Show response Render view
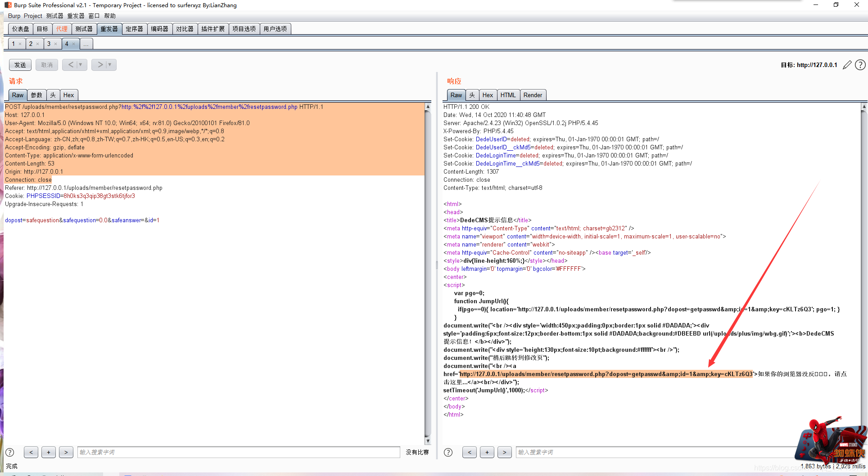The width and height of the screenshot is (868, 476). pos(533,95)
